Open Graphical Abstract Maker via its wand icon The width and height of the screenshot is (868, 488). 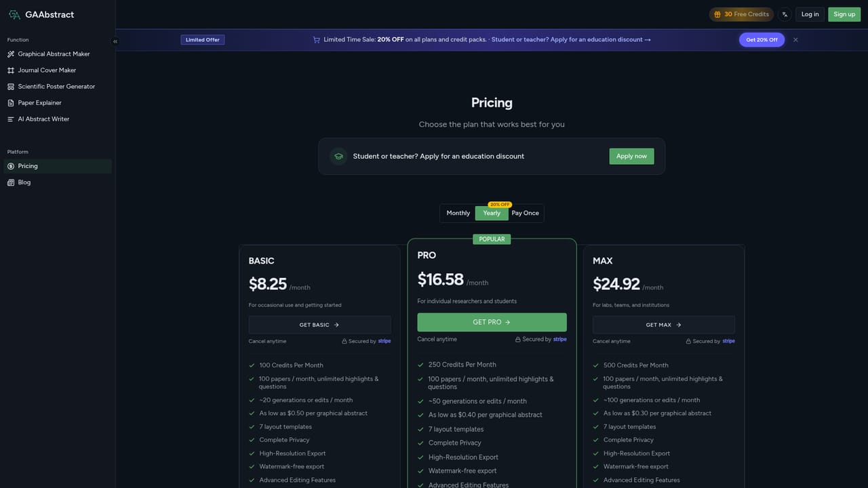coord(11,54)
